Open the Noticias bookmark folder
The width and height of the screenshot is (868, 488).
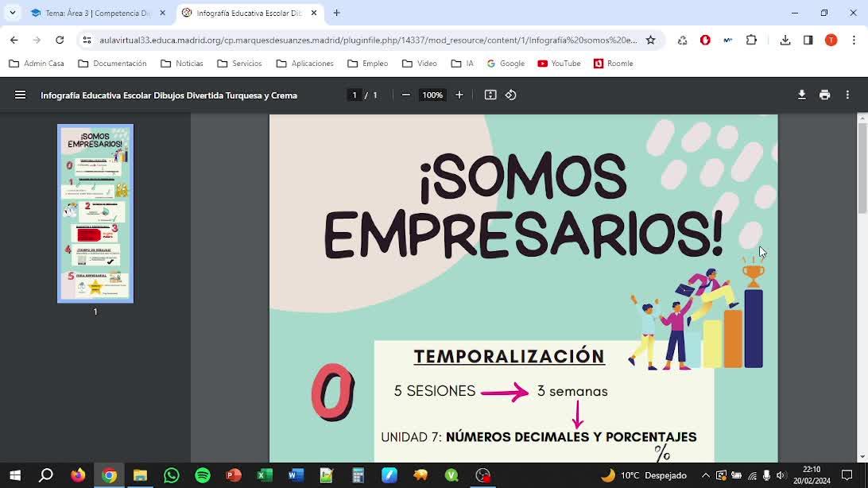(x=182, y=64)
